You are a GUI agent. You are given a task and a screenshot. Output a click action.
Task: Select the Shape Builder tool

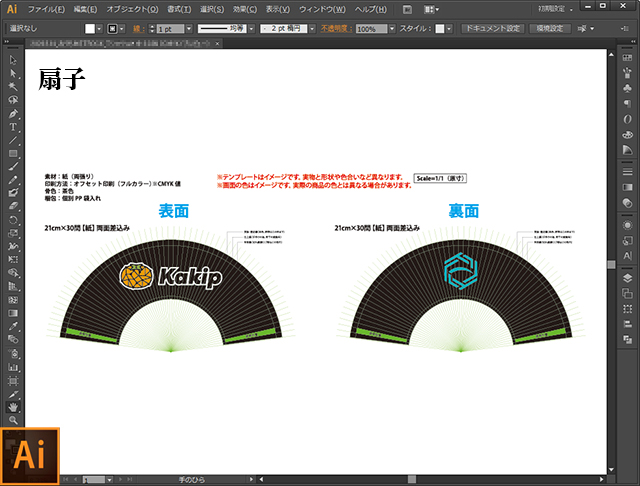point(13,273)
